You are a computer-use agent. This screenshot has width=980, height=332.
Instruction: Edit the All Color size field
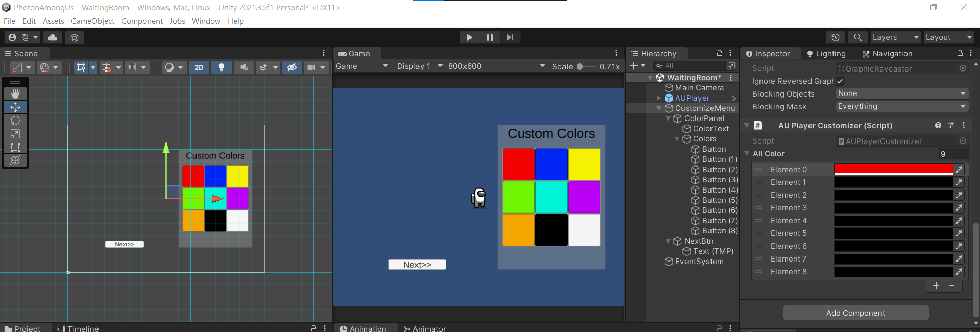click(953, 154)
